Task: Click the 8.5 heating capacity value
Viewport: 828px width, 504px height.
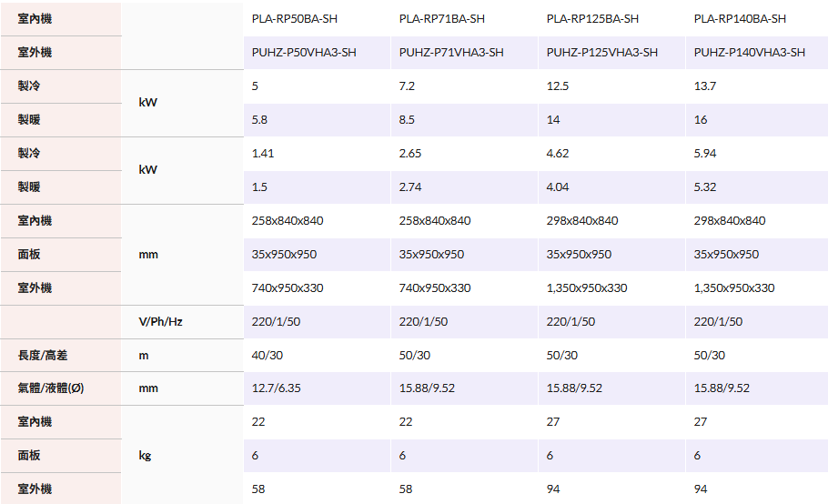Action: pyautogui.click(x=407, y=120)
